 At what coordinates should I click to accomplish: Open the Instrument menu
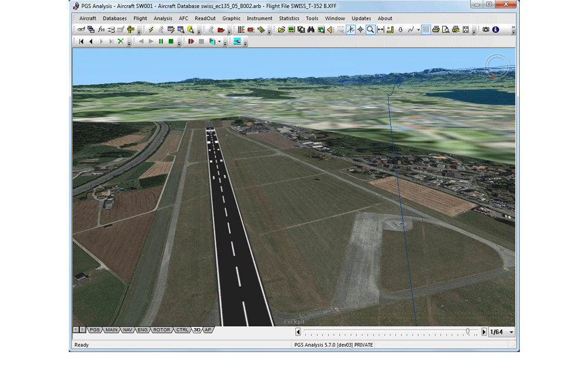259,18
